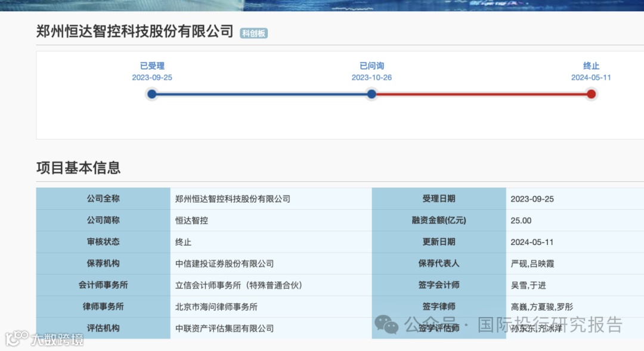Click the 融资金额(亿元) header cell

pyautogui.click(x=439, y=220)
